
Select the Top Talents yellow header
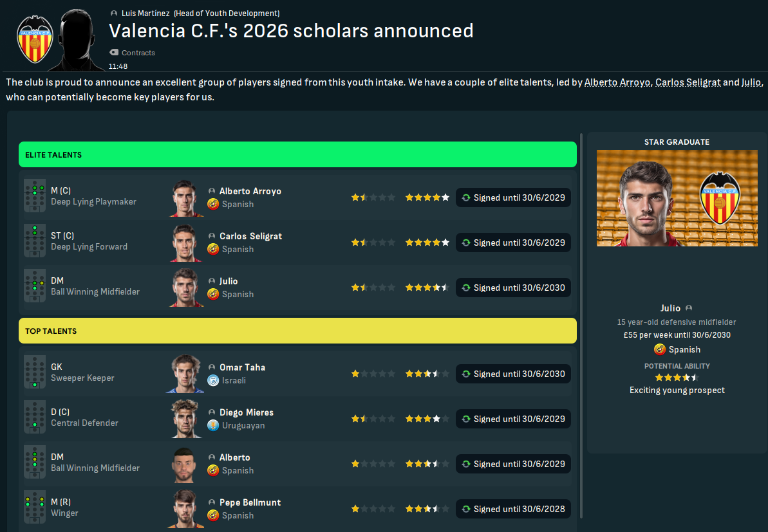(x=297, y=331)
